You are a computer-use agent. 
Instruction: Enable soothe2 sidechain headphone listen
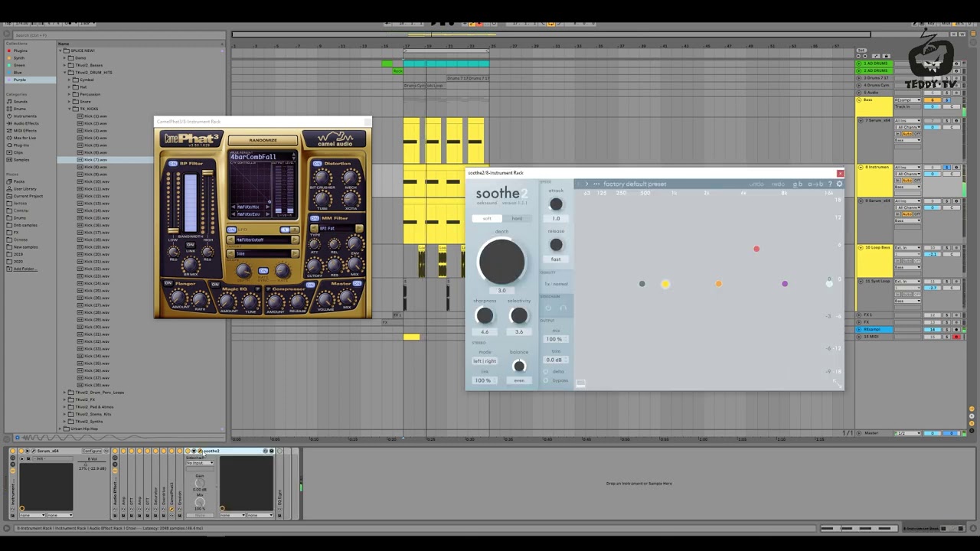coord(563,308)
